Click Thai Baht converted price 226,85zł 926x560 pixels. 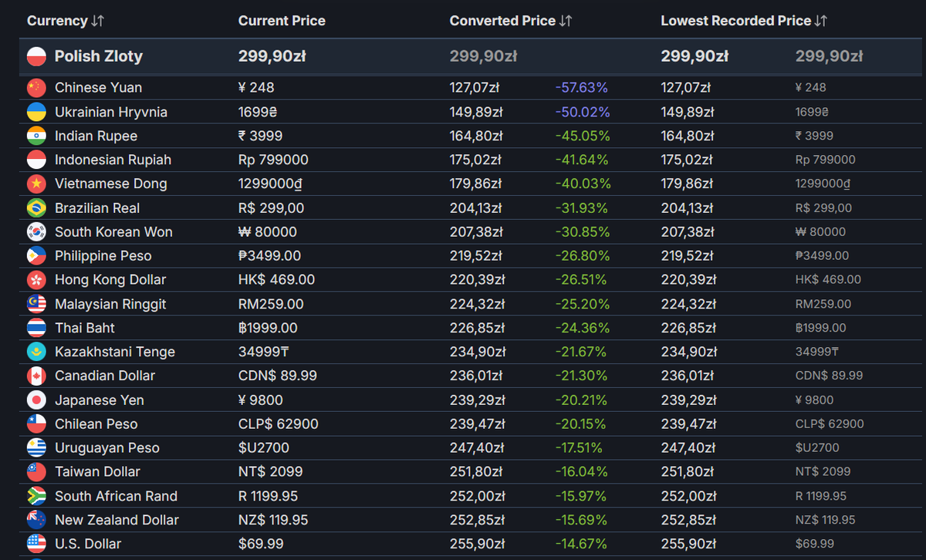(477, 329)
